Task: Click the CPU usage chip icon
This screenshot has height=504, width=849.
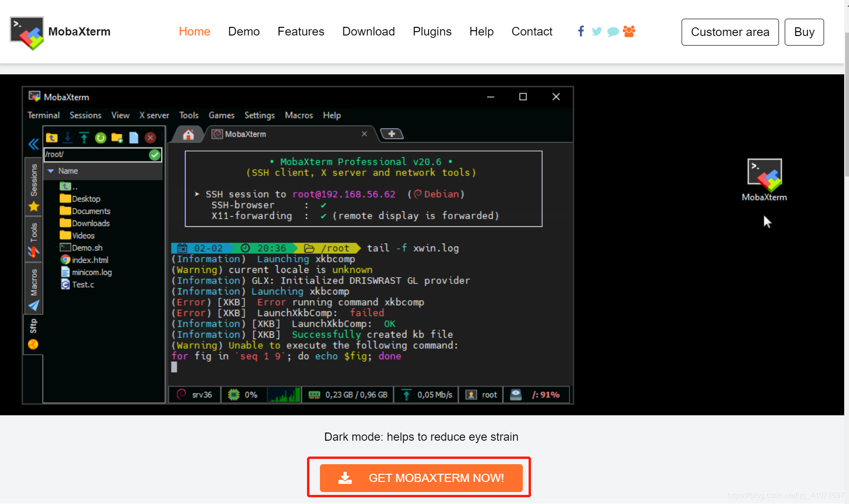Action: 234,395
